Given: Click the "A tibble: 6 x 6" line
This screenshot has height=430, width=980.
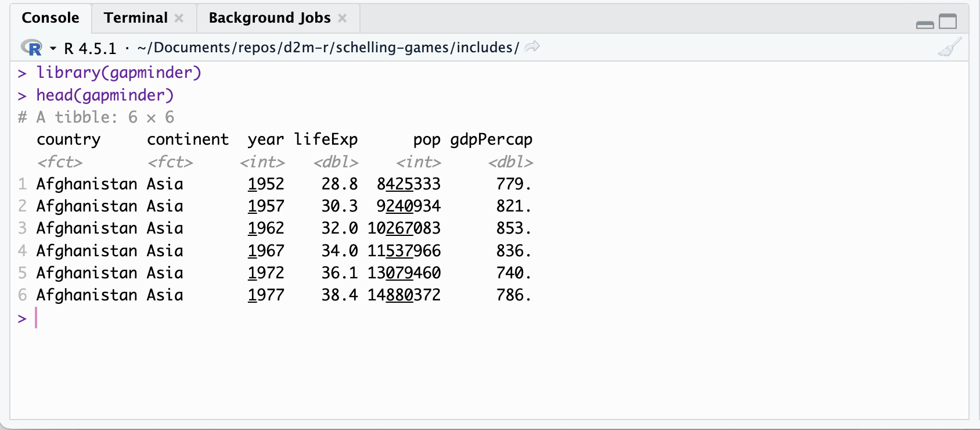Looking at the screenshot, I should coord(105,117).
